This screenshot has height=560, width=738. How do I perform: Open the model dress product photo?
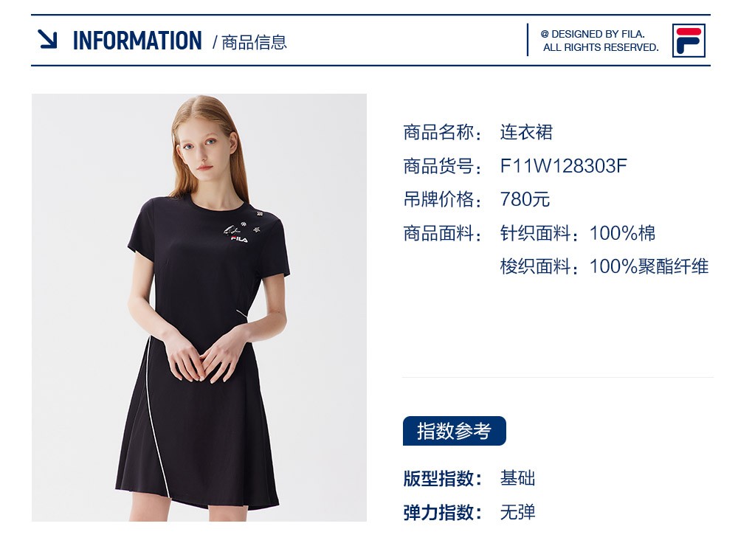tap(199, 307)
